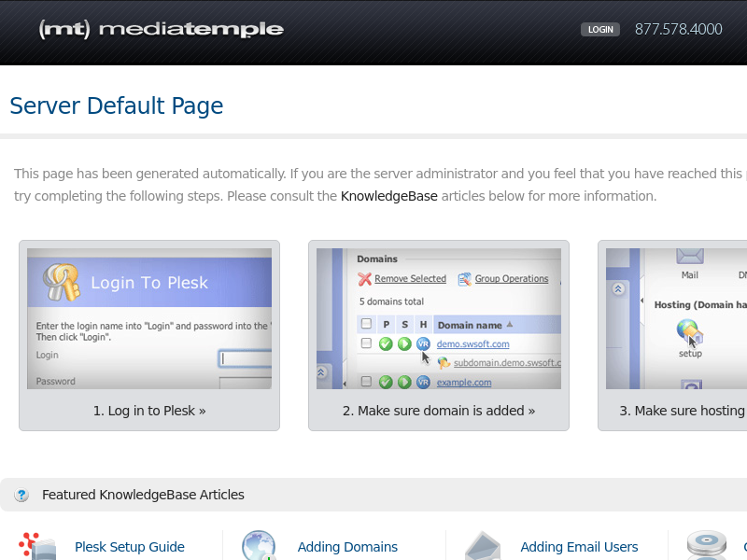The image size is (747, 560).
Task: Click the Login input field in Plesk image
Action: click(x=246, y=358)
